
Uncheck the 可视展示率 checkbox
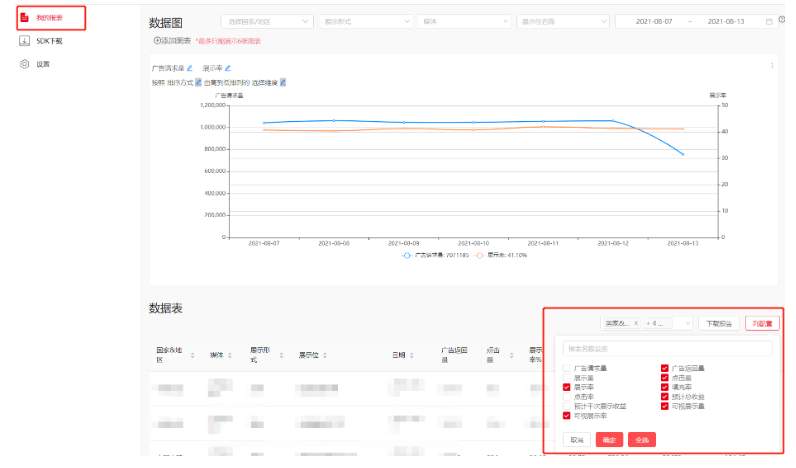tap(567, 416)
